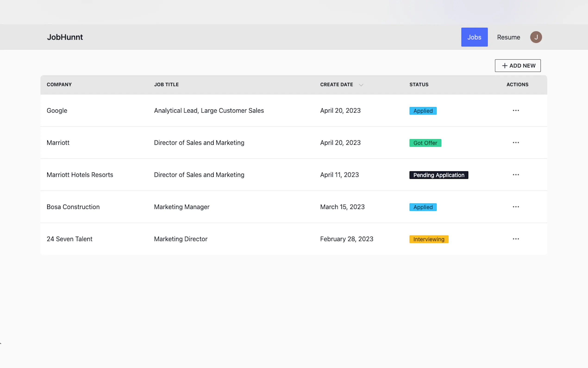This screenshot has width=588, height=368.
Task: Open the Resume tab
Action: 508,37
